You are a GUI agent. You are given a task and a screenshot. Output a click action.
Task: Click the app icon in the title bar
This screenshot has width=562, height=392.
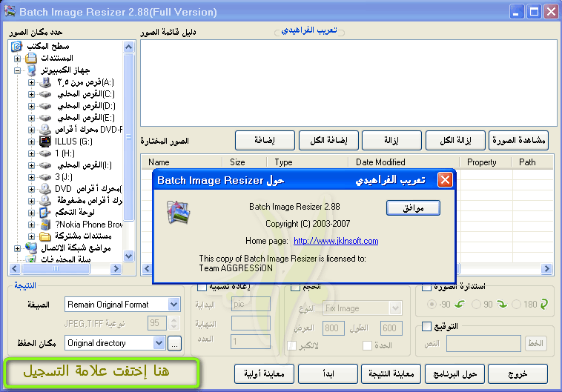coord(10,11)
